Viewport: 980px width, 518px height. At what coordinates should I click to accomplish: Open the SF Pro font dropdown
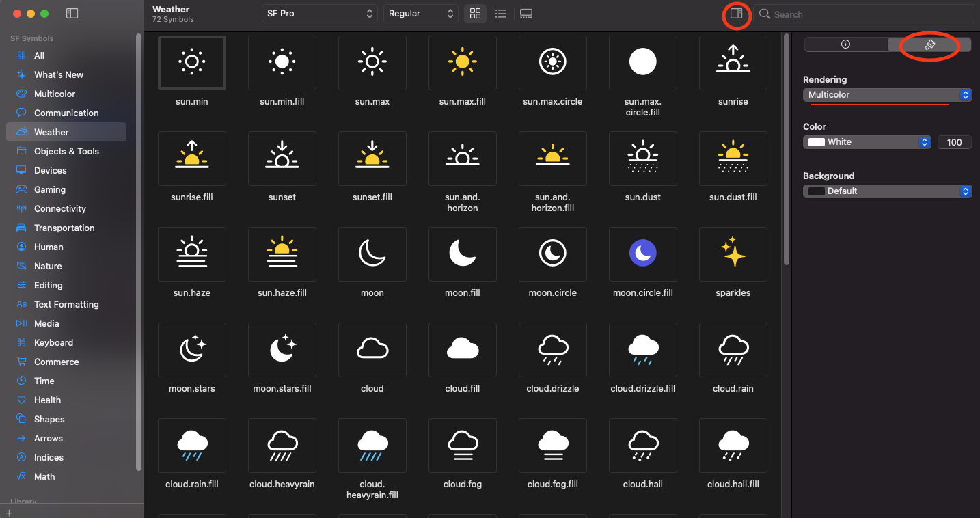tap(319, 14)
